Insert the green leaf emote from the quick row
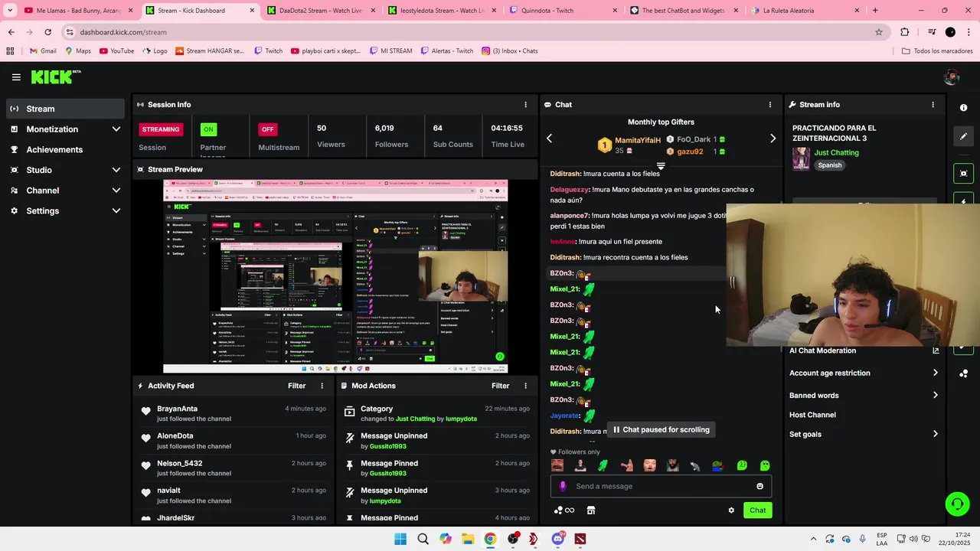The height and width of the screenshot is (551, 980). [603, 465]
